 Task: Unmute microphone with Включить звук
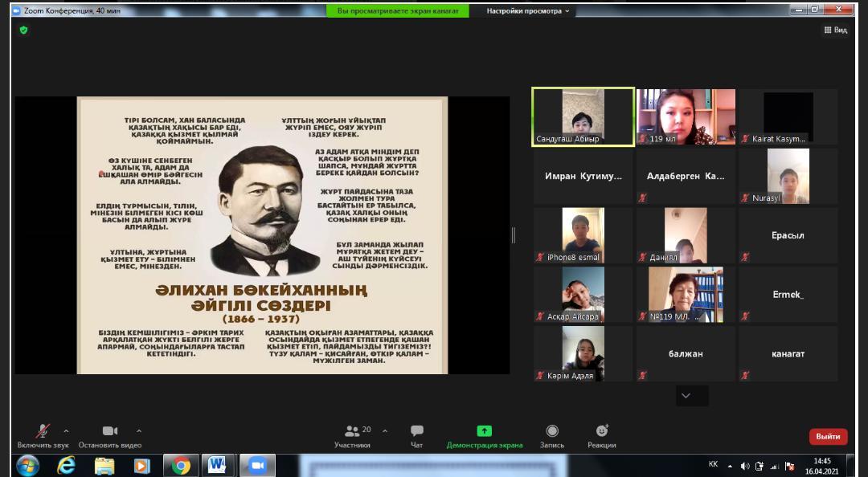(43, 431)
